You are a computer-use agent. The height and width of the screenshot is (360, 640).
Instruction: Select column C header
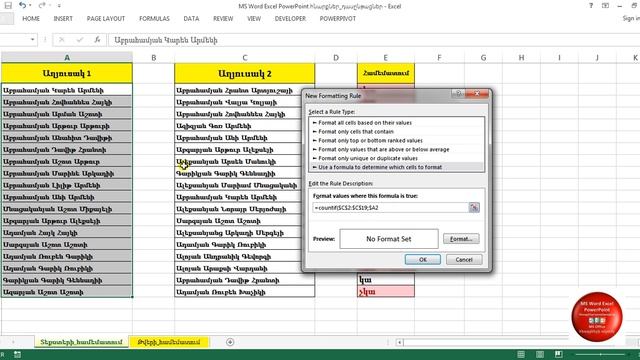[x=244, y=58]
